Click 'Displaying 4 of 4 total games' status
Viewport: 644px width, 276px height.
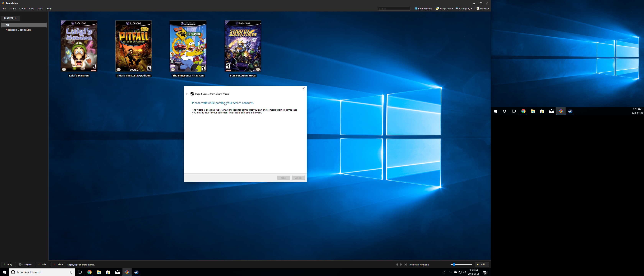coord(81,264)
